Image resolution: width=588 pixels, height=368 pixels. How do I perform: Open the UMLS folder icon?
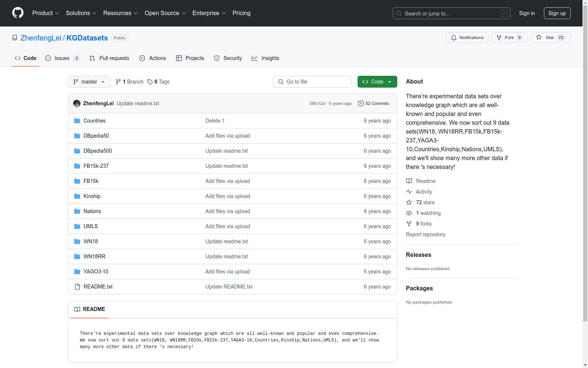[x=77, y=226]
